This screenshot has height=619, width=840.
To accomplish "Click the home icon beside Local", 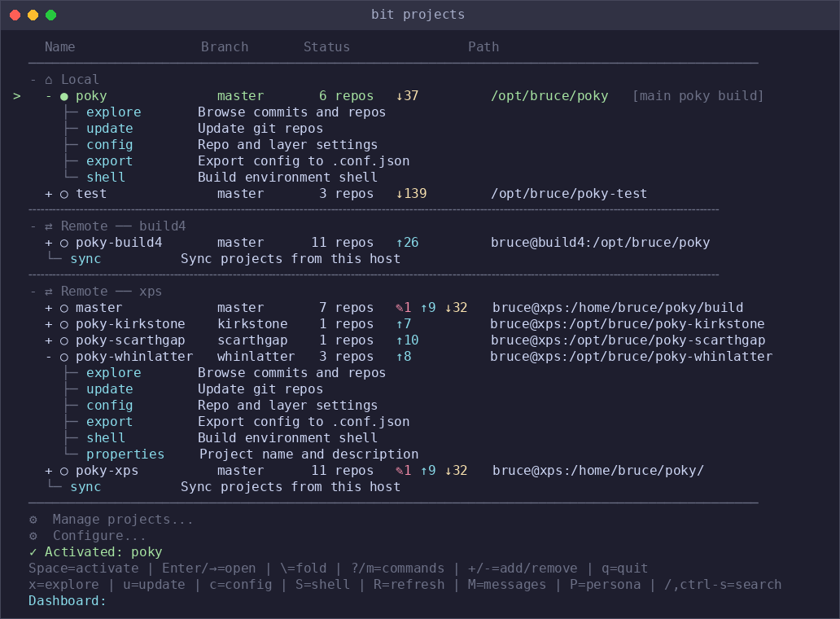I will [x=49, y=80].
